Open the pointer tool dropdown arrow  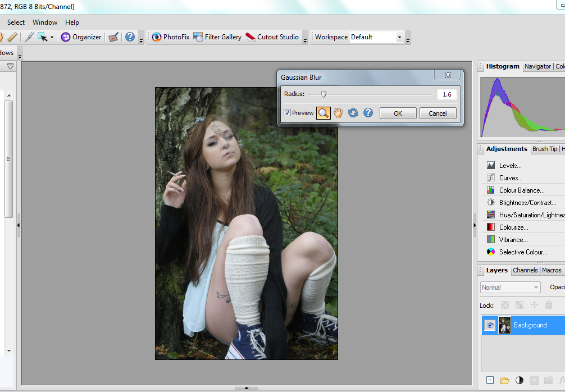point(52,37)
